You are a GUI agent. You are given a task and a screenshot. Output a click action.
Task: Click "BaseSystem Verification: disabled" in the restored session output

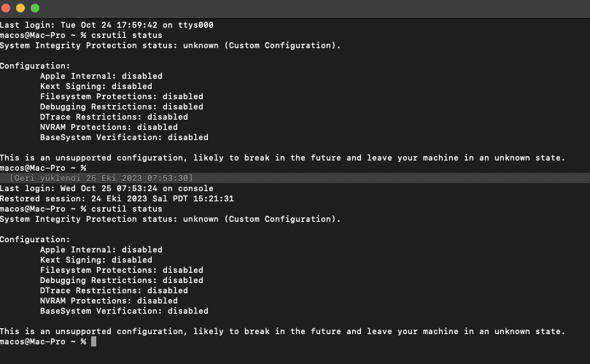[x=124, y=311]
